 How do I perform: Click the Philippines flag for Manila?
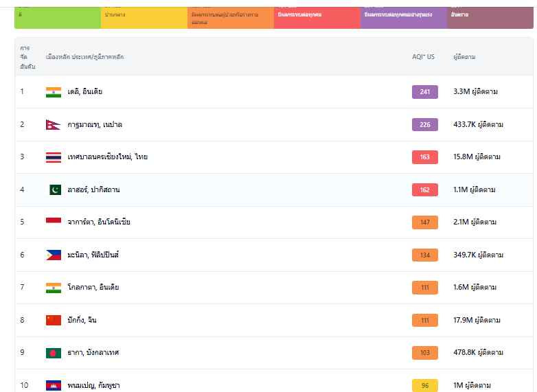tap(54, 255)
